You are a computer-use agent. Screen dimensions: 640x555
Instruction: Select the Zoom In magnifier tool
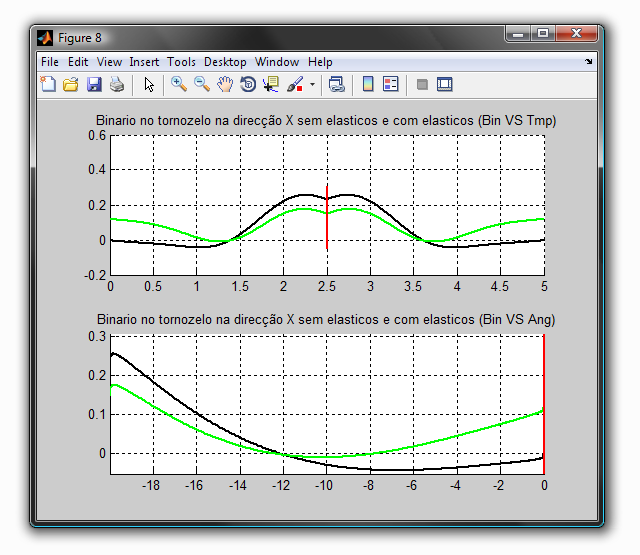pyautogui.click(x=178, y=85)
